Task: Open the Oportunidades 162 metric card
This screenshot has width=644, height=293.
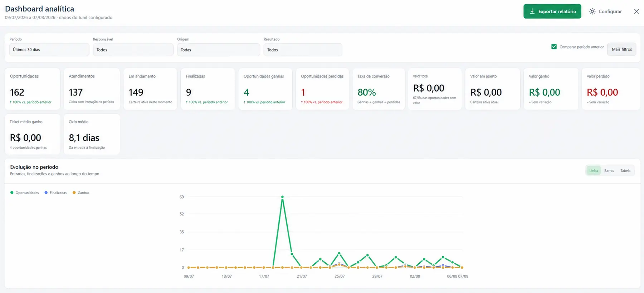Action: tap(32, 89)
